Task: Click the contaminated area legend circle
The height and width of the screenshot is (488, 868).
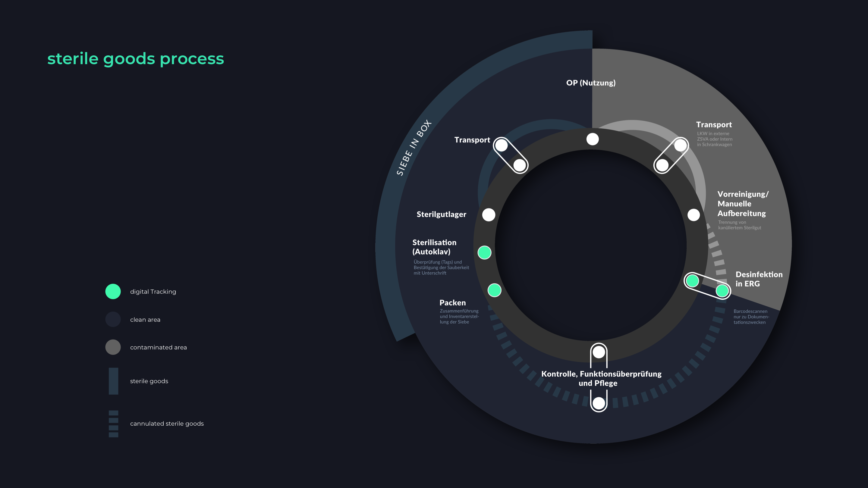Action: point(113,347)
